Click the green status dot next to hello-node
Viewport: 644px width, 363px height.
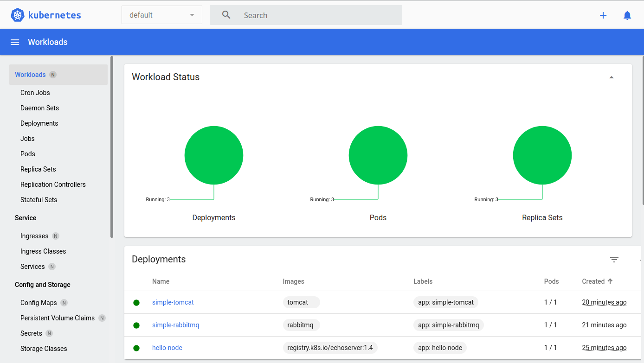coord(136,348)
